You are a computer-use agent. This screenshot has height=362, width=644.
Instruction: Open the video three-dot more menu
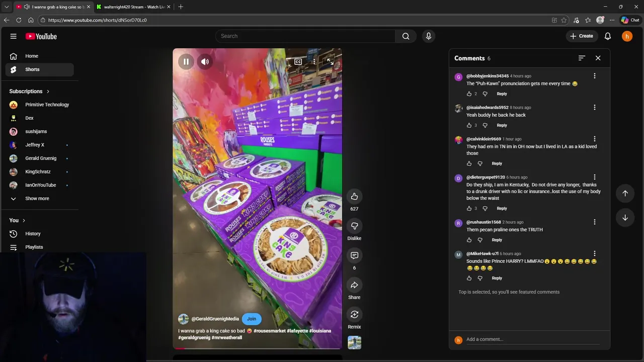click(314, 62)
